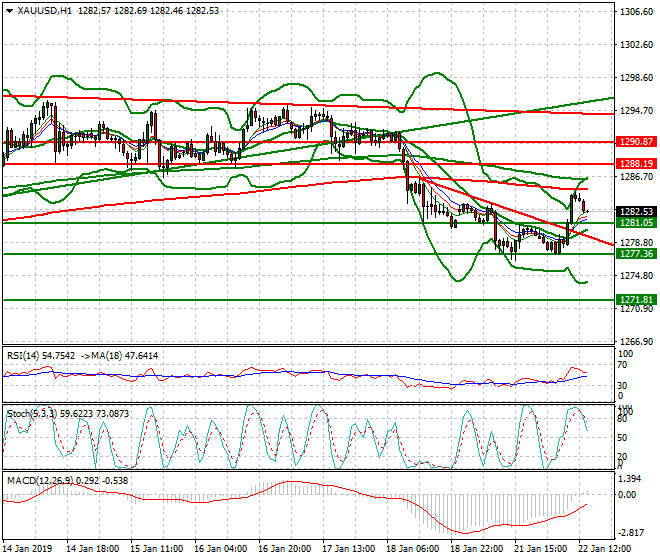Click the ->MA(18) 47.6414 label in RSI panel

click(x=119, y=356)
